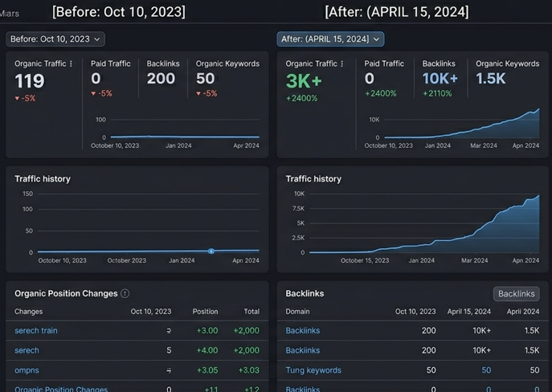Click the 'Changes' column header
This screenshot has height=392, width=552.
point(28,312)
